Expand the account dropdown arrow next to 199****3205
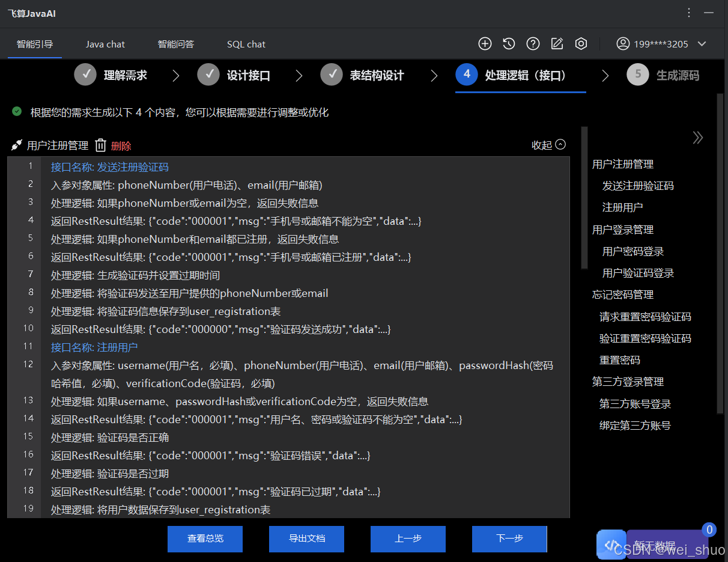Screen dimensions: 728x562 (x=702, y=44)
